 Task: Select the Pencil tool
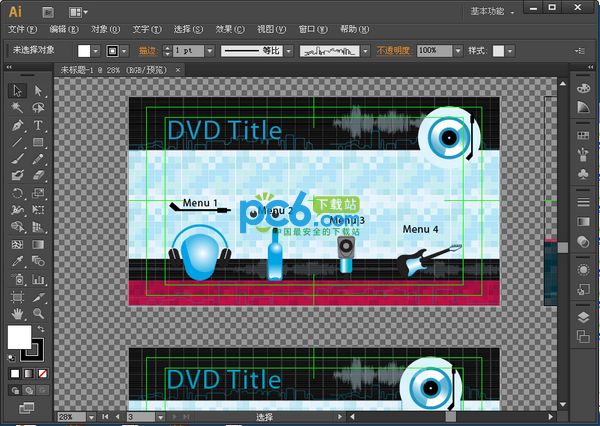[x=38, y=159]
